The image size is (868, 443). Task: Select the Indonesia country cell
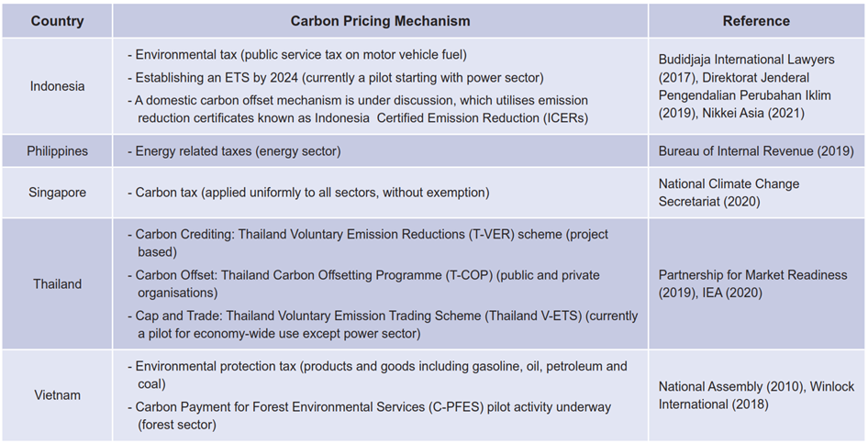[57, 86]
